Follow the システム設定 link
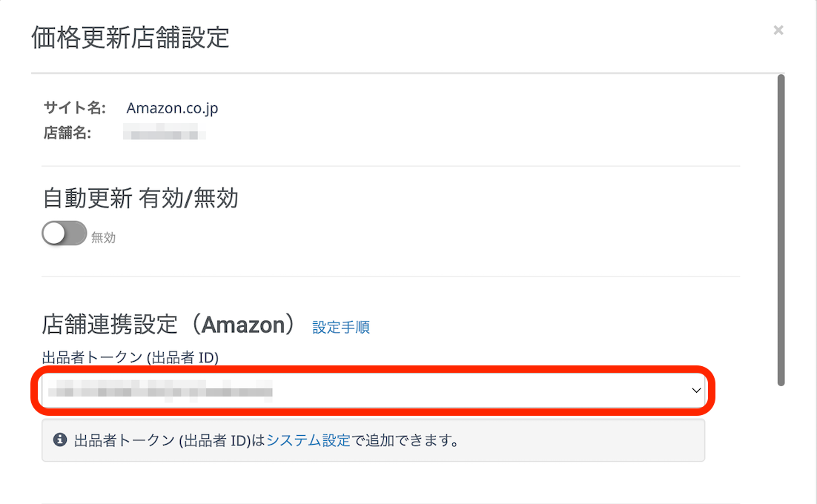The image size is (817, 504). tap(308, 440)
